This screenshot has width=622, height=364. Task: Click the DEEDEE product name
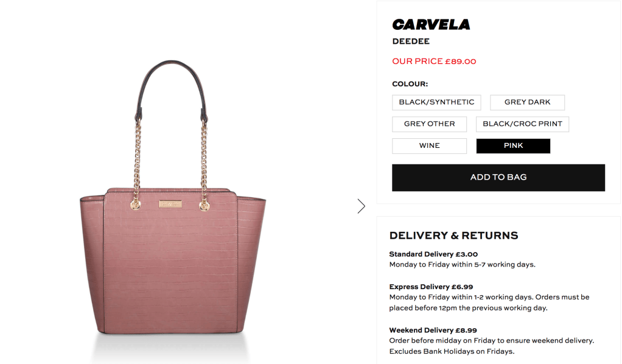411,41
